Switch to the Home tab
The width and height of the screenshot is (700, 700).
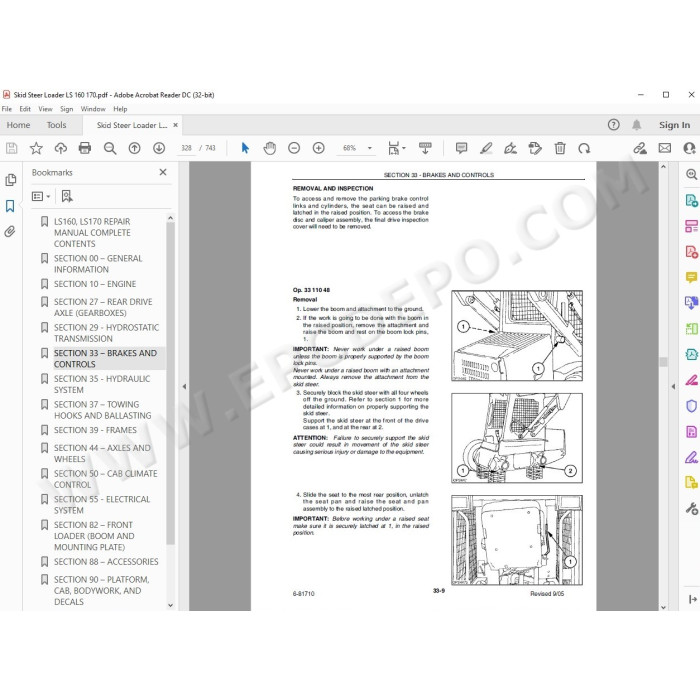(x=18, y=125)
